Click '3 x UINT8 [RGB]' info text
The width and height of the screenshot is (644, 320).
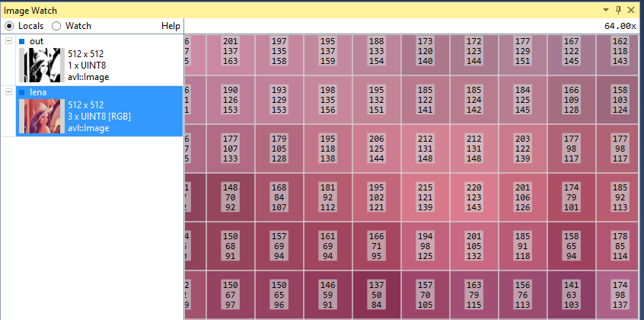click(x=103, y=116)
